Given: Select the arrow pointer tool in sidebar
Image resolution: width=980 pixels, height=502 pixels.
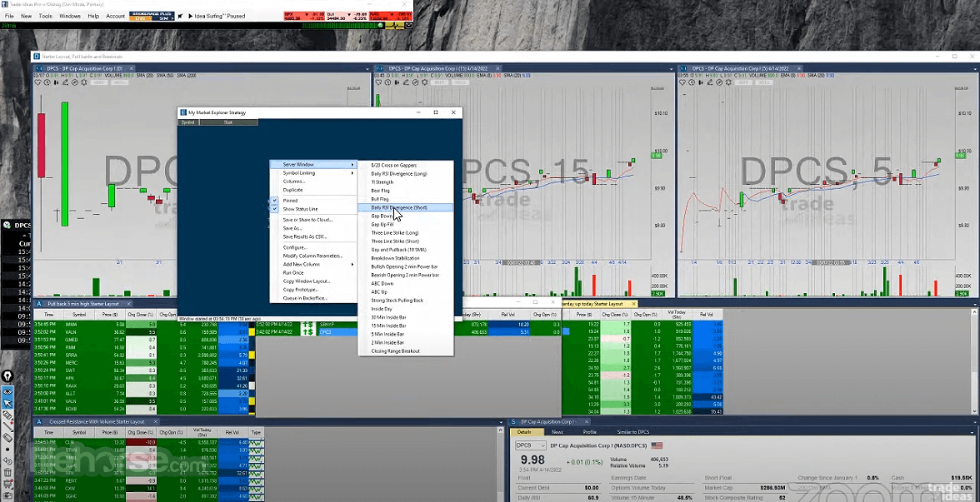Looking at the screenshot, I should click(x=7, y=403).
